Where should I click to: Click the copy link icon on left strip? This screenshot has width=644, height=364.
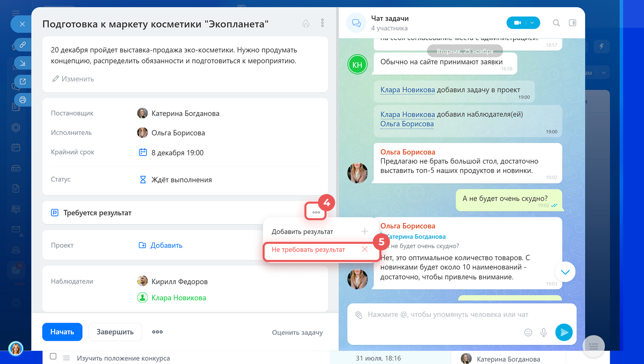point(23,45)
